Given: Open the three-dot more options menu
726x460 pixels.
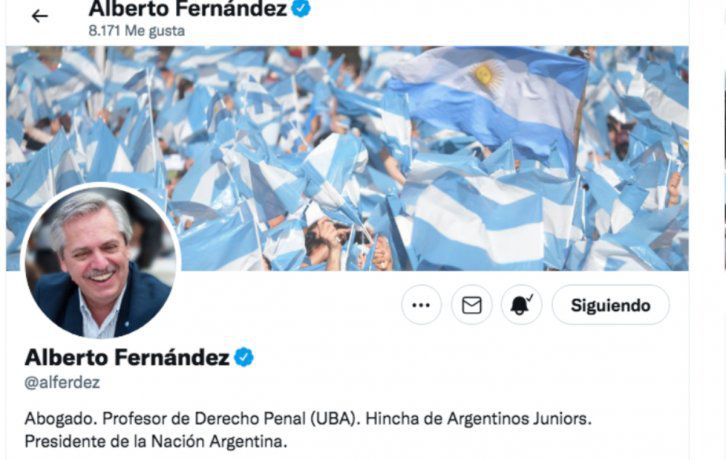Looking at the screenshot, I should click(421, 305).
